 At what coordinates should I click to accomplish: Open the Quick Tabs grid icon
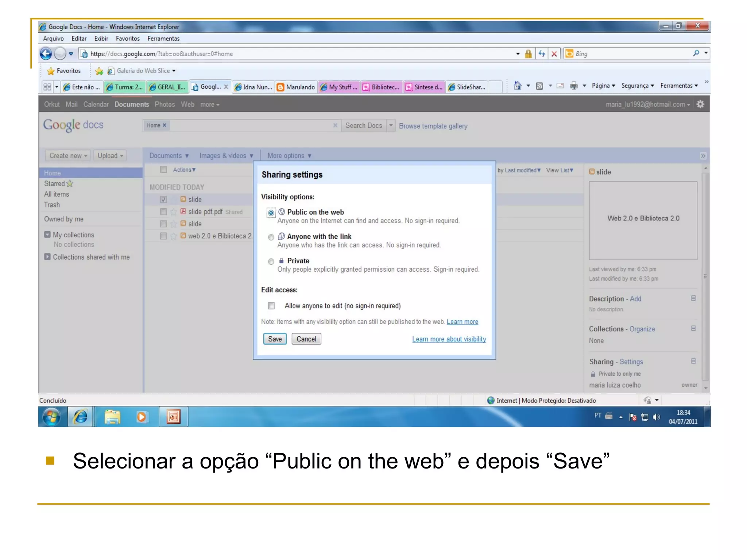click(x=47, y=87)
